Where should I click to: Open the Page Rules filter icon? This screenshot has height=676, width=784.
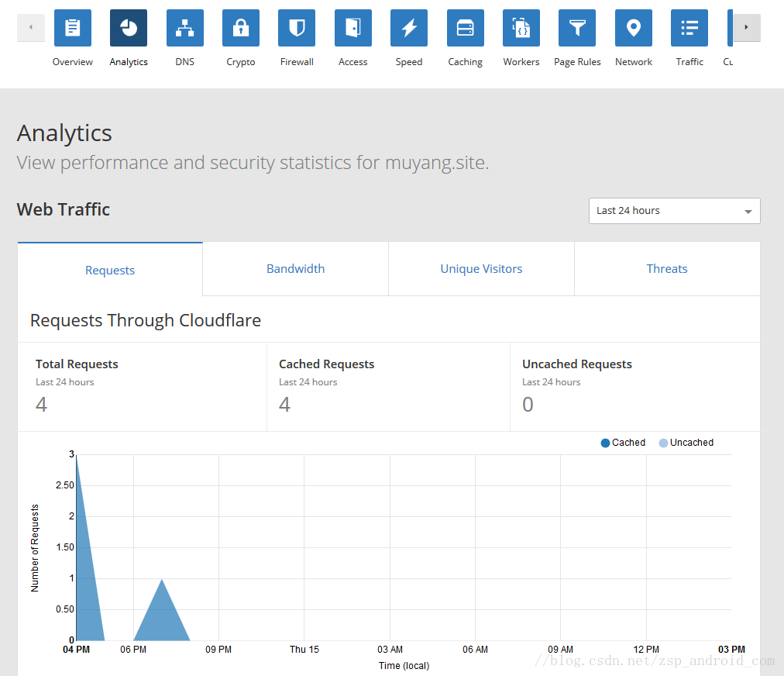point(577,28)
